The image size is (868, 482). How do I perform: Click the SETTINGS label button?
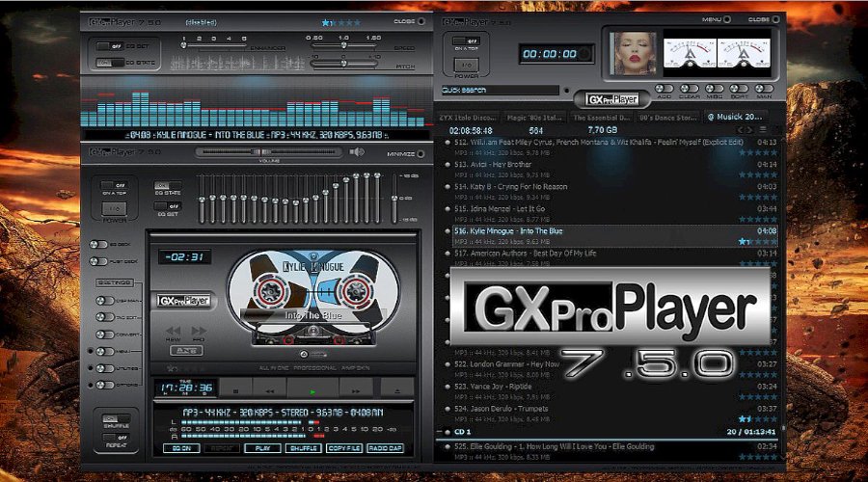pos(115,282)
